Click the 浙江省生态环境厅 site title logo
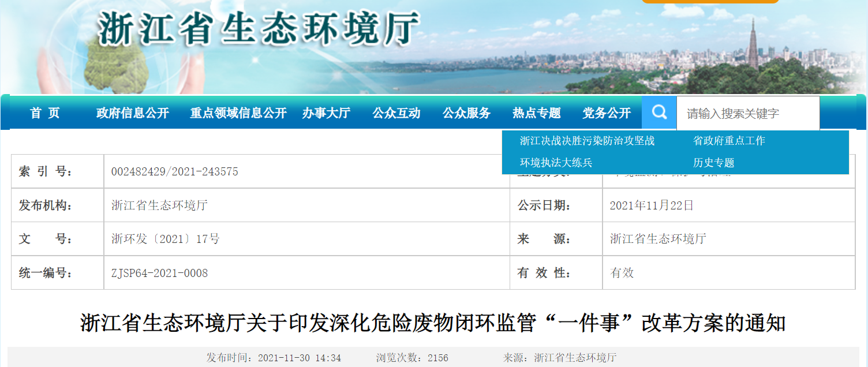The image size is (868, 367). click(x=258, y=29)
